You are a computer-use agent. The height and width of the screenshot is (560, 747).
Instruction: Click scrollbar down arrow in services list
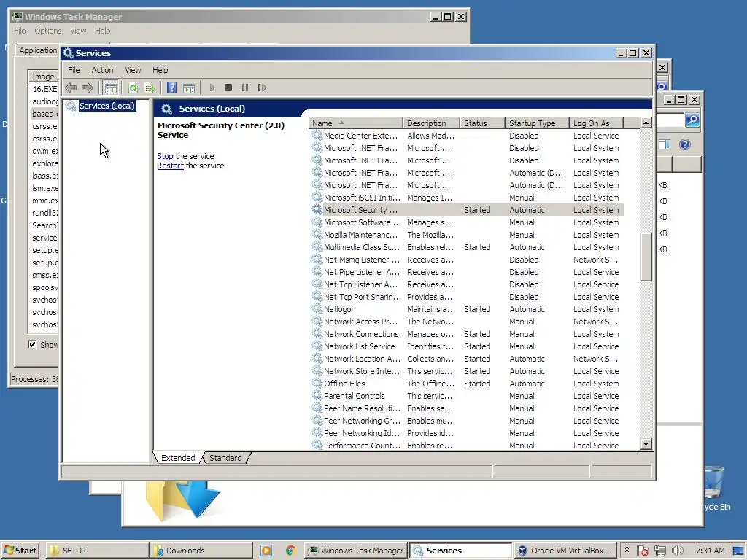(646, 444)
